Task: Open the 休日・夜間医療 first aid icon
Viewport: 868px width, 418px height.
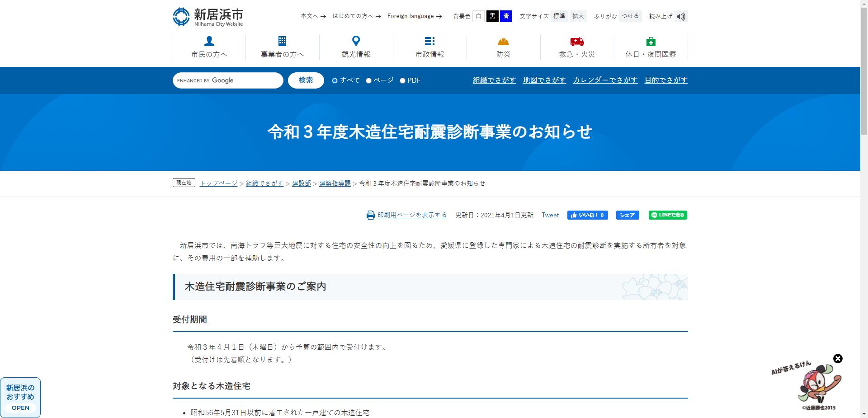Action: [651, 42]
